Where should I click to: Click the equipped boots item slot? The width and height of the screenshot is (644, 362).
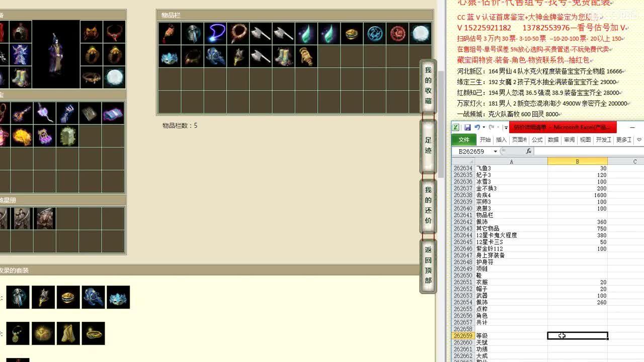(x=21, y=77)
